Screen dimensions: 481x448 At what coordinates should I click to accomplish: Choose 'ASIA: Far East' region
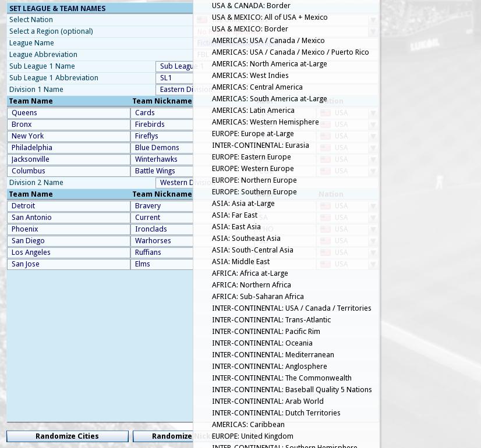click(235, 215)
